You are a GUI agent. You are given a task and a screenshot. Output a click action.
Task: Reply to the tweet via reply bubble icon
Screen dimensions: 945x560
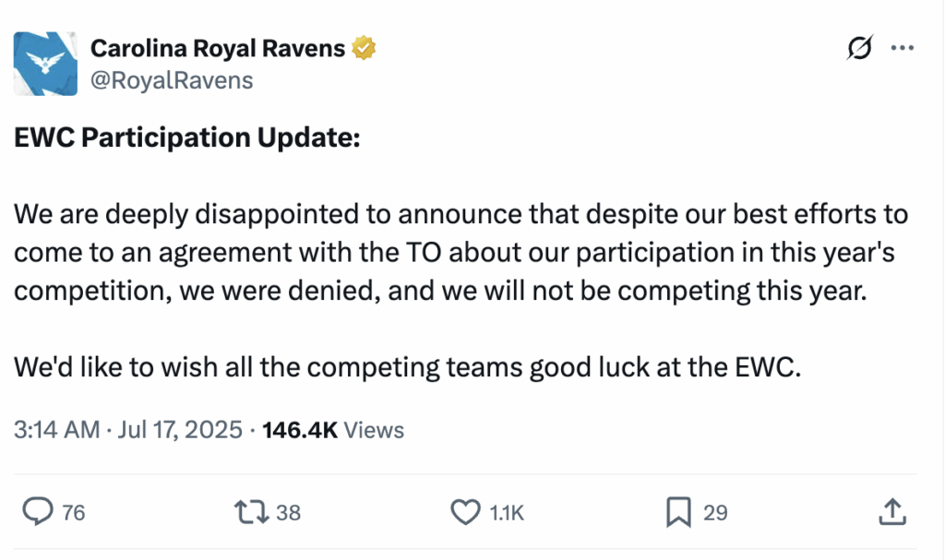[39, 511]
